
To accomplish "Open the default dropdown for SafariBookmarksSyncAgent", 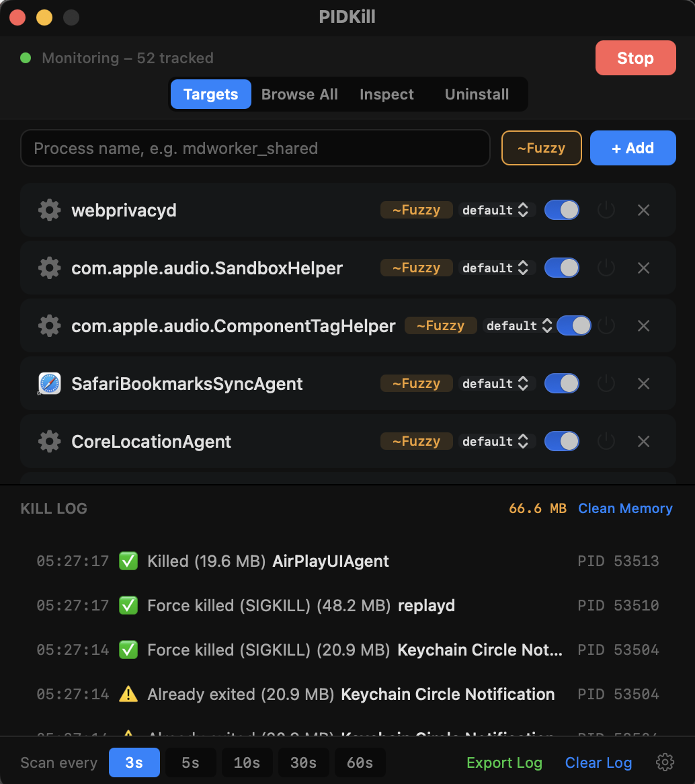I will (x=496, y=383).
